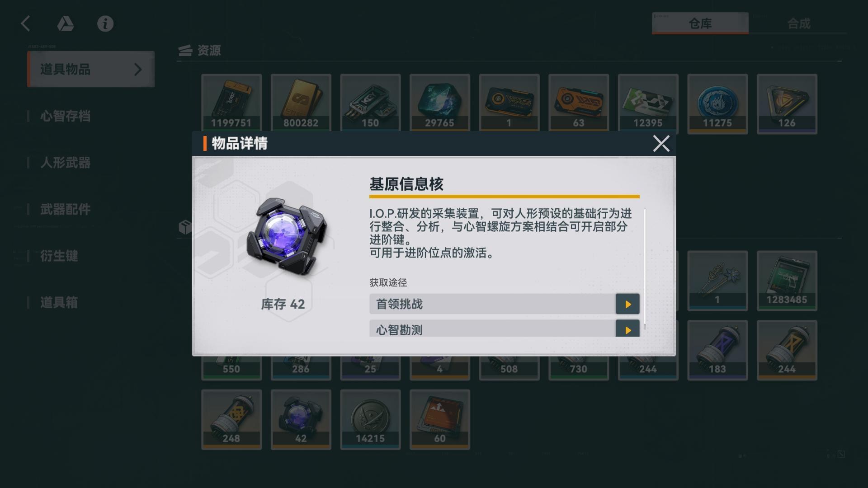The height and width of the screenshot is (488, 868).
Task: Open the 道具箱 category
Action: (59, 302)
